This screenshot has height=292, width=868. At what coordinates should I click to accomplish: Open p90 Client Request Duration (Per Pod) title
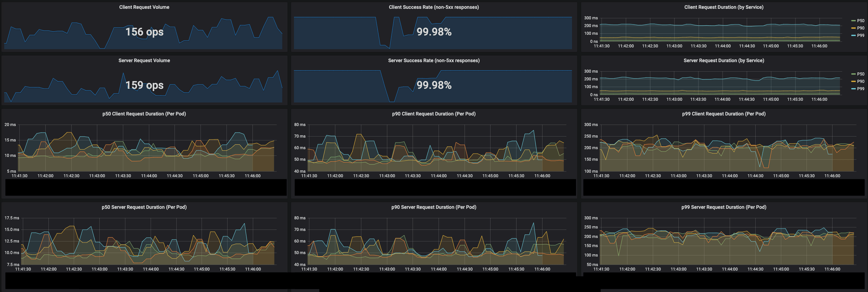434,114
